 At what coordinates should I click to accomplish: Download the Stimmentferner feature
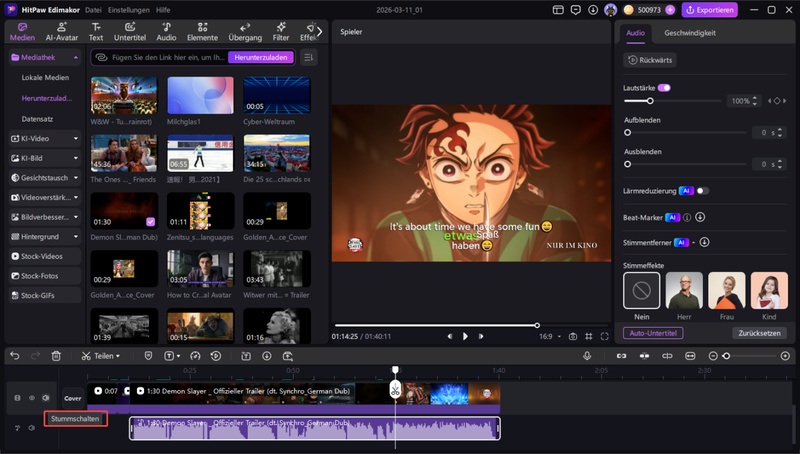point(705,242)
